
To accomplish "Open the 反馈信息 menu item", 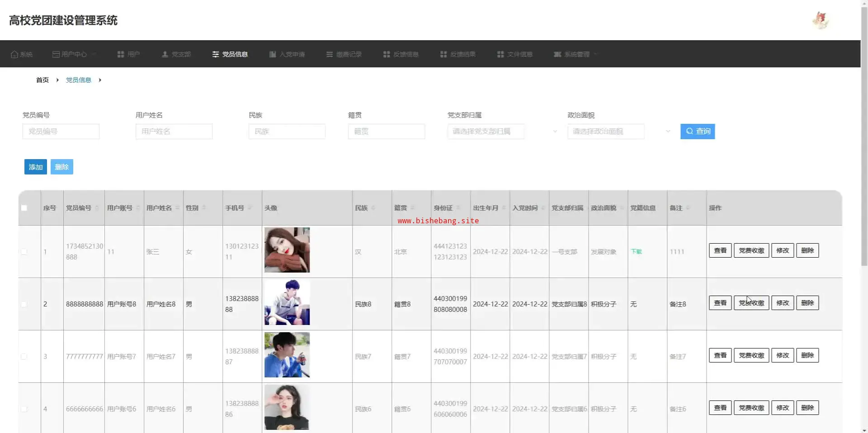I will coord(401,54).
